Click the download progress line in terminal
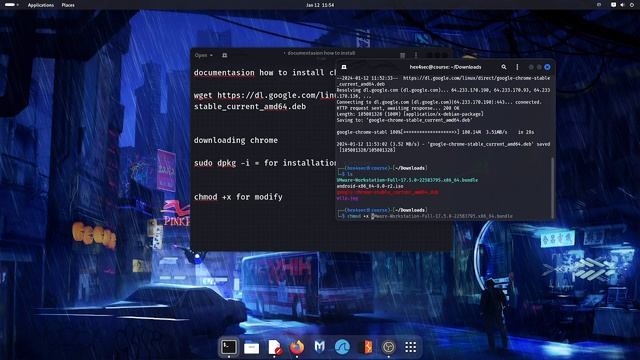The image size is (640, 360). pyautogui.click(x=435, y=132)
